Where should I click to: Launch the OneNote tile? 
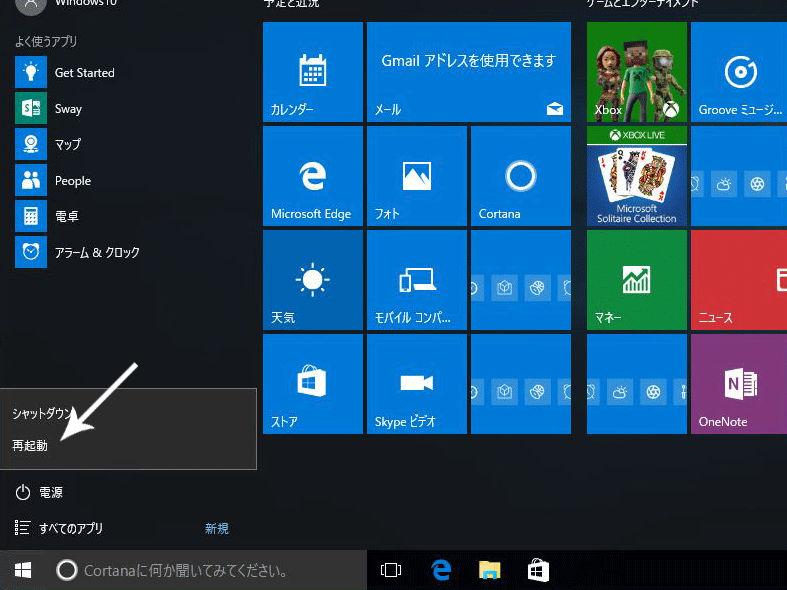click(x=739, y=384)
